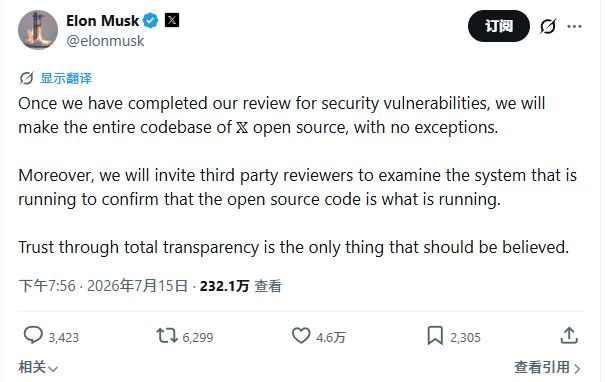Screen dimensions: 605x382
Task: Click the 4.6万 likes count
Action: (331, 338)
